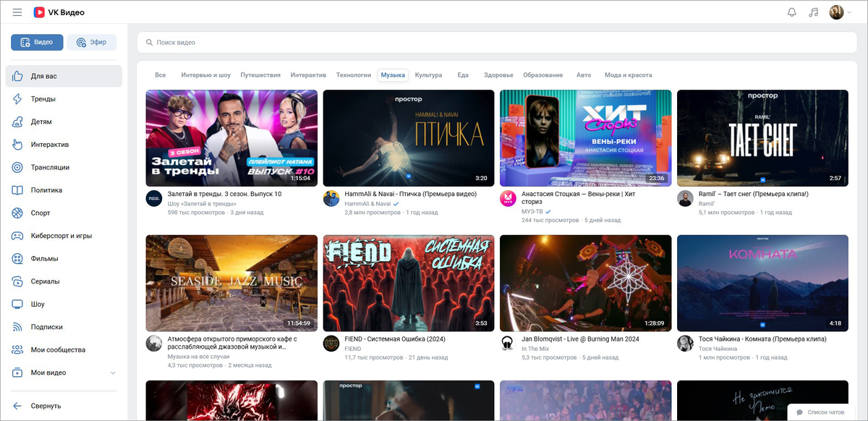
Task: Select the Авто tab
Action: [x=584, y=75]
